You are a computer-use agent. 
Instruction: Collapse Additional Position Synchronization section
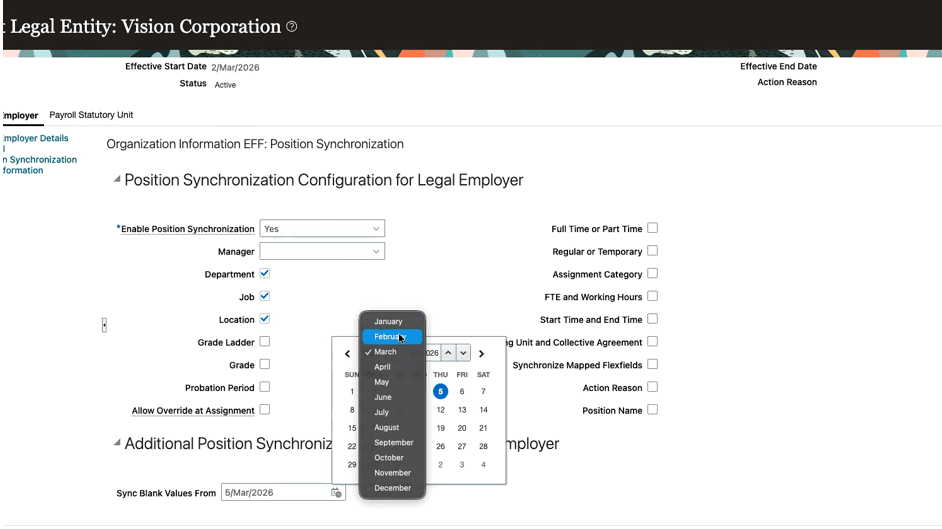[x=117, y=443]
